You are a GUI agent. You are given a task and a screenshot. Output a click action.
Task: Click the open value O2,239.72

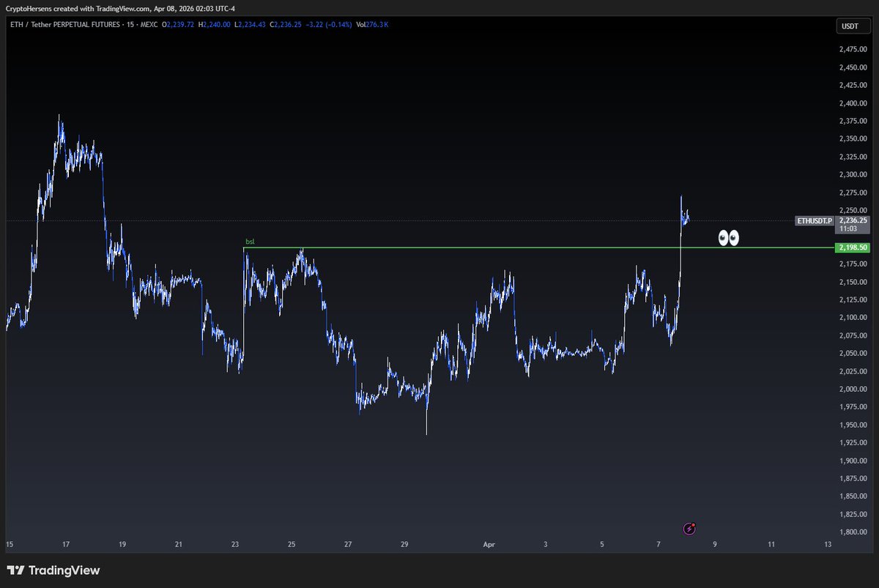[179, 24]
